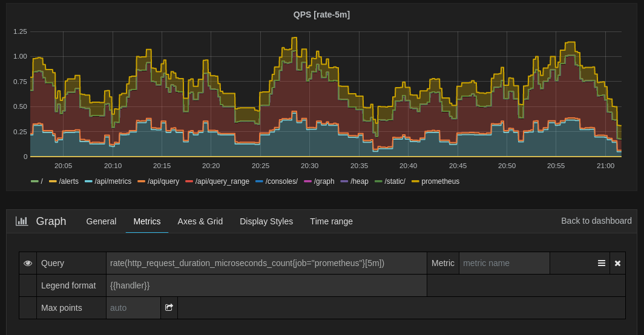Toggle the /api/query series legend label
This screenshot has width=644, height=335.
[163, 181]
